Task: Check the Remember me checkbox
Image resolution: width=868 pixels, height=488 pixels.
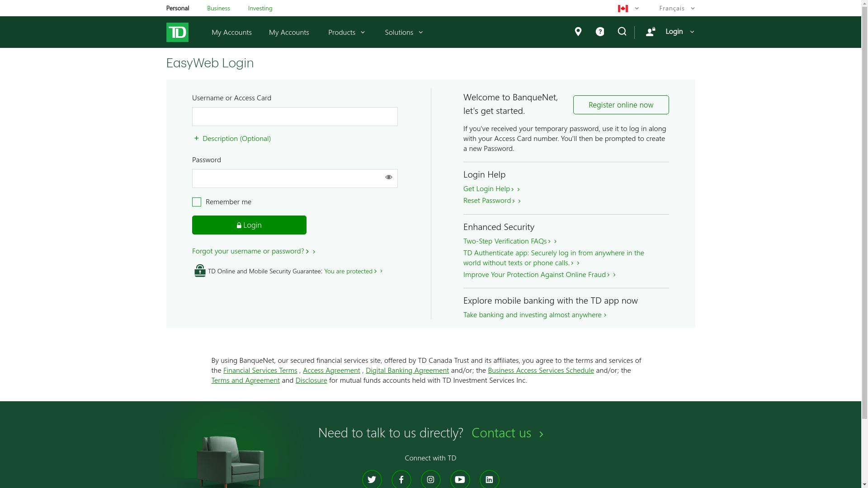Action: click(x=197, y=202)
